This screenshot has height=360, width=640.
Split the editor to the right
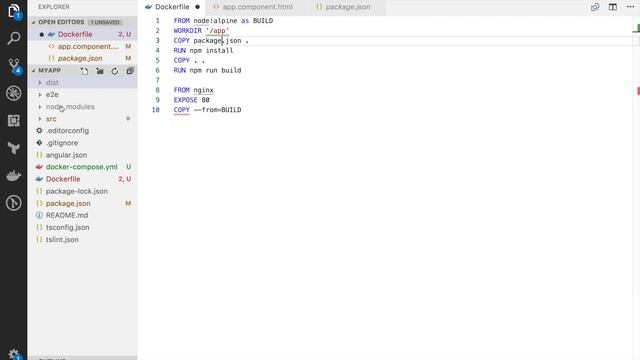coord(613,7)
